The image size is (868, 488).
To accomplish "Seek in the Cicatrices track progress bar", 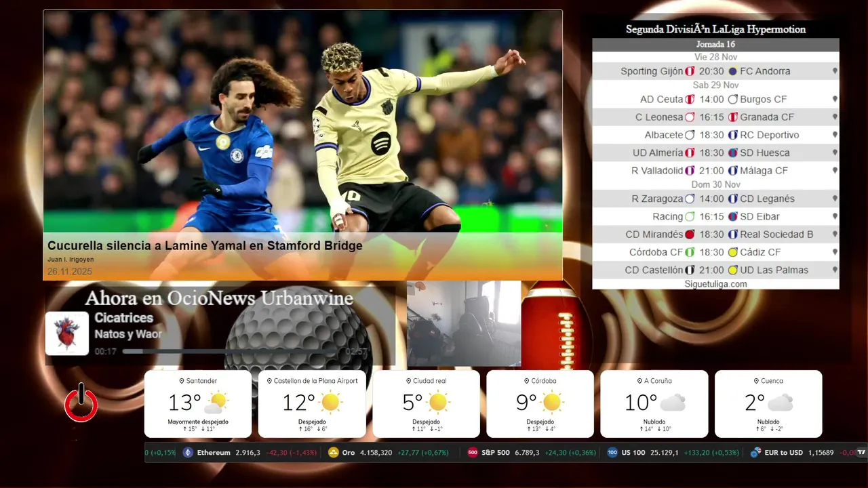I will [x=231, y=352].
